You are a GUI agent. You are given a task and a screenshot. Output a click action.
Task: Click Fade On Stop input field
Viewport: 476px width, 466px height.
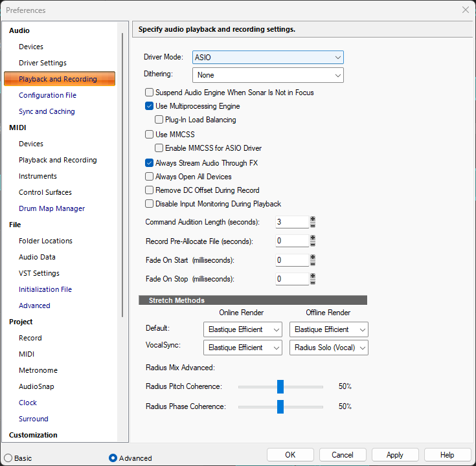click(x=292, y=279)
